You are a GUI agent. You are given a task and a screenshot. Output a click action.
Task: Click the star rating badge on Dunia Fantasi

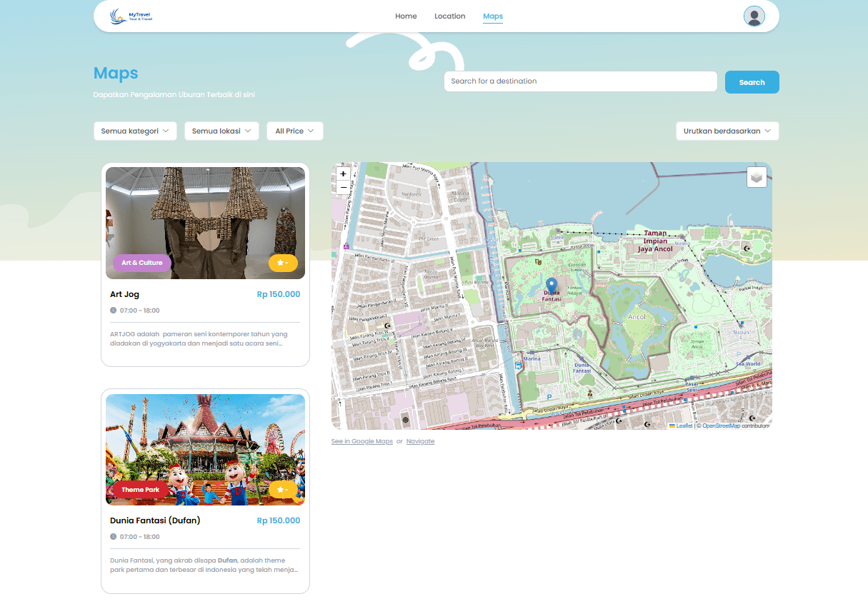283,490
